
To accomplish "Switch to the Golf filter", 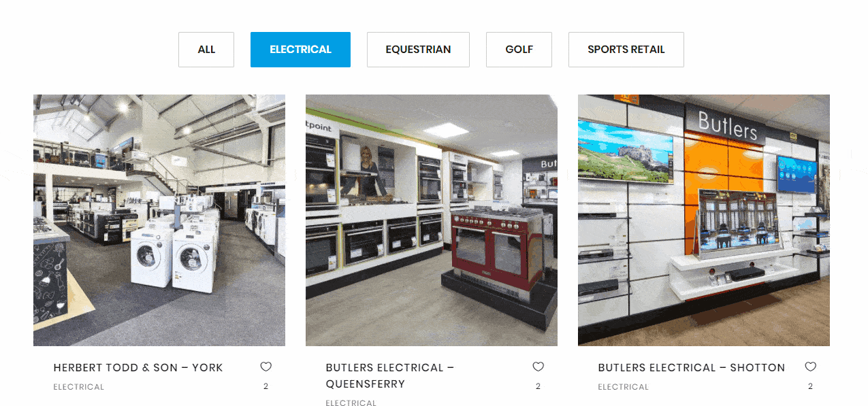I will click(519, 50).
